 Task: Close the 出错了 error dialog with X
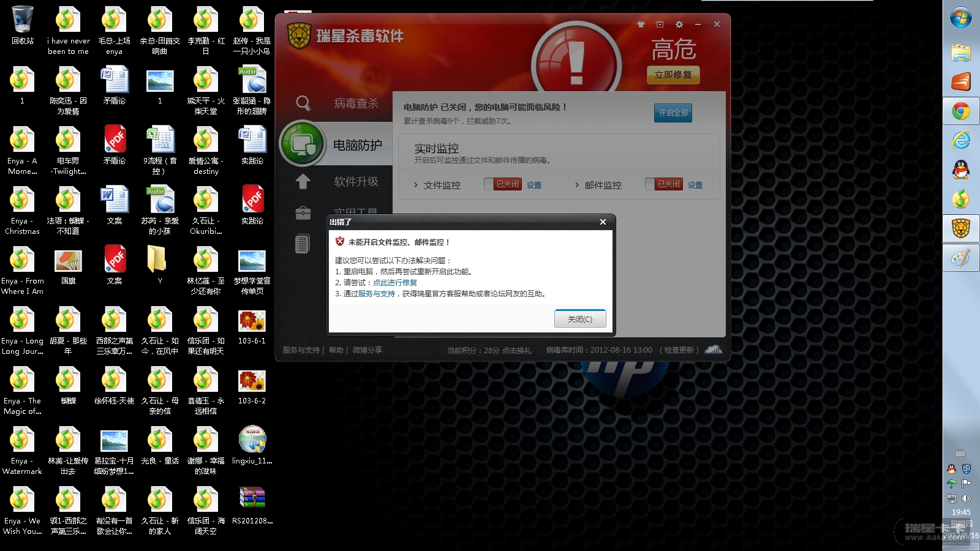[x=603, y=222]
